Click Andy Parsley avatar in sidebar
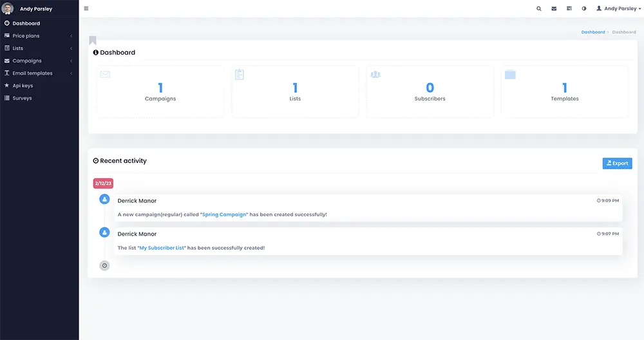 7,8
